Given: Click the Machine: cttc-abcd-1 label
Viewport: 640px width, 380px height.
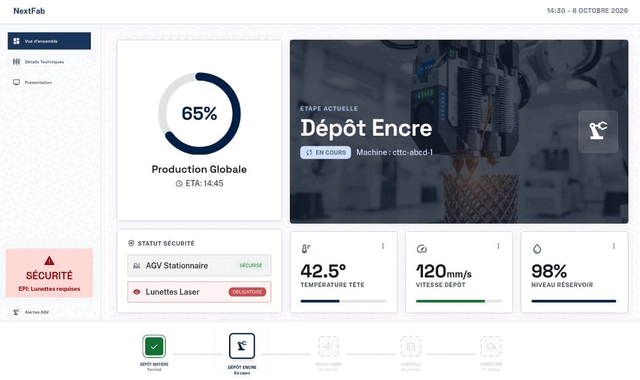Looking at the screenshot, I should point(394,152).
